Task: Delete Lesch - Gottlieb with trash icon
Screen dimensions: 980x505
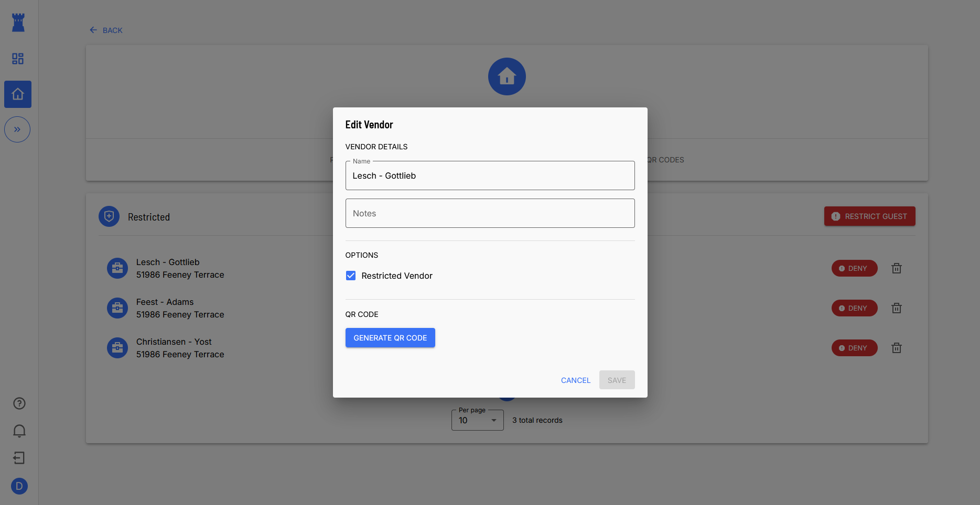Action: pyautogui.click(x=897, y=268)
